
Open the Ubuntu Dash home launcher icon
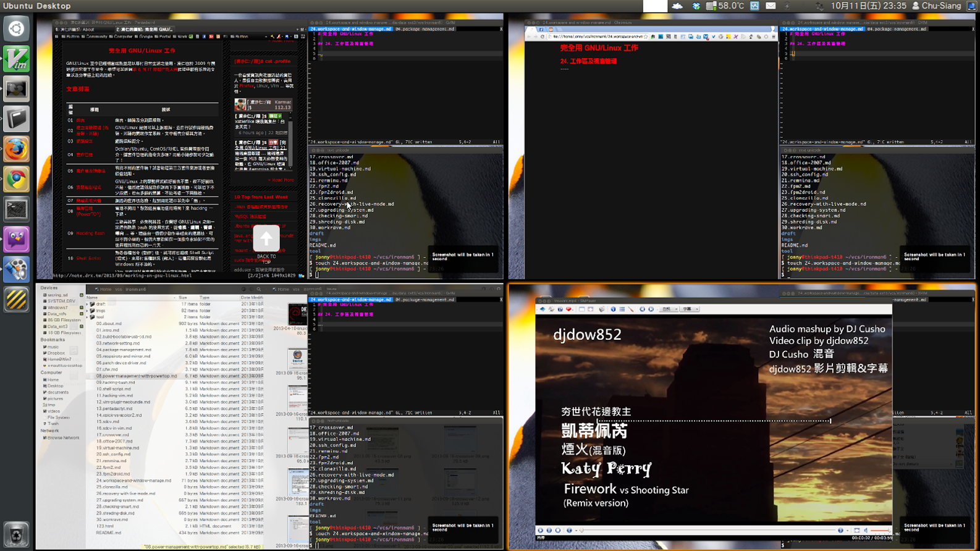coord(17,28)
